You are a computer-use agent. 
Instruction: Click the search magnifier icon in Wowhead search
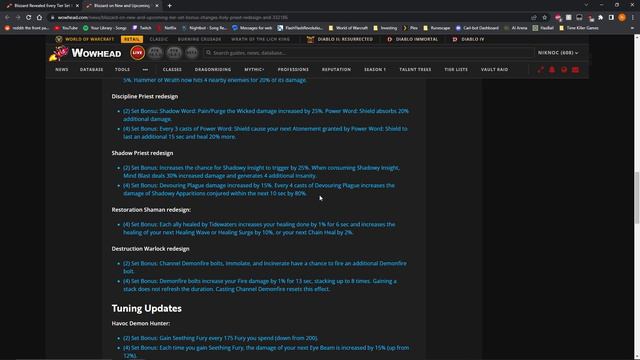tap(209, 53)
